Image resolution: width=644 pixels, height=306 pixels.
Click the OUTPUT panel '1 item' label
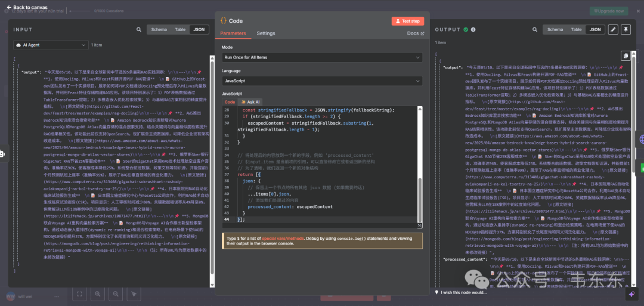pyautogui.click(x=440, y=42)
